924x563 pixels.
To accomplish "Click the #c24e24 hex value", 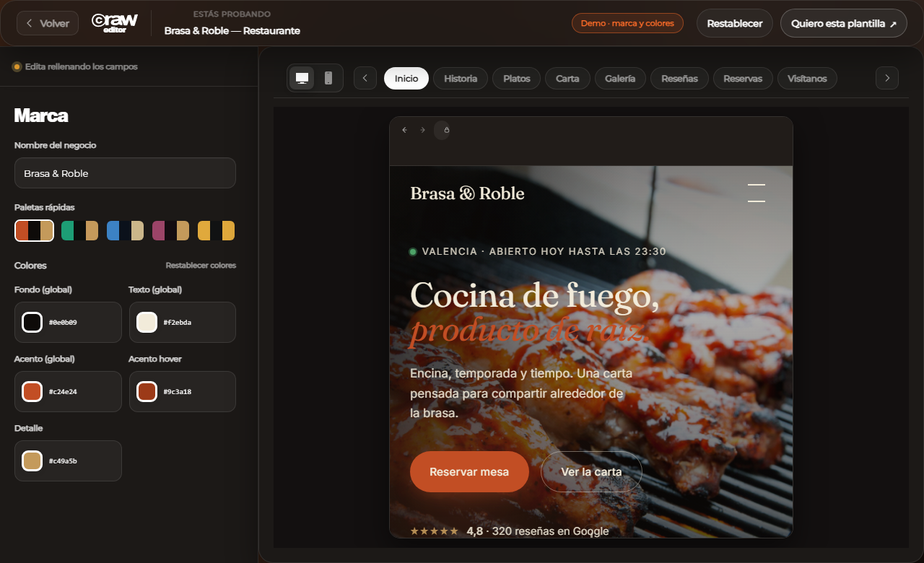I will [x=63, y=392].
